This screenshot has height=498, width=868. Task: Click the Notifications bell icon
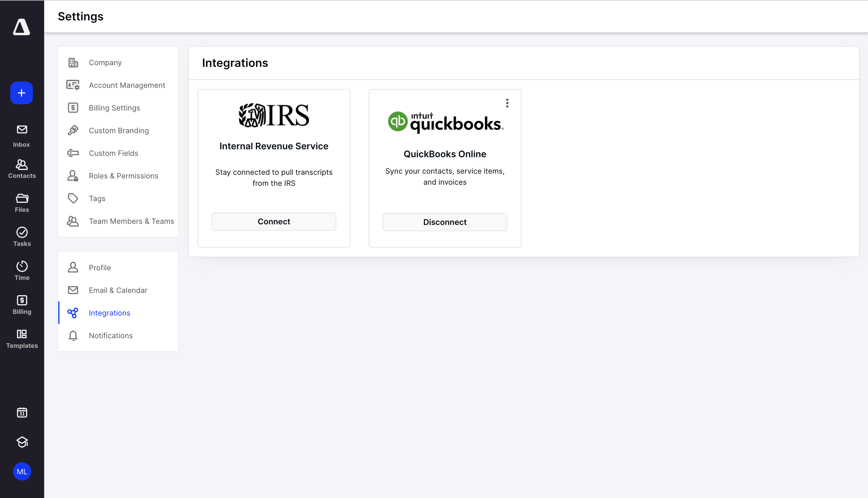tap(73, 335)
